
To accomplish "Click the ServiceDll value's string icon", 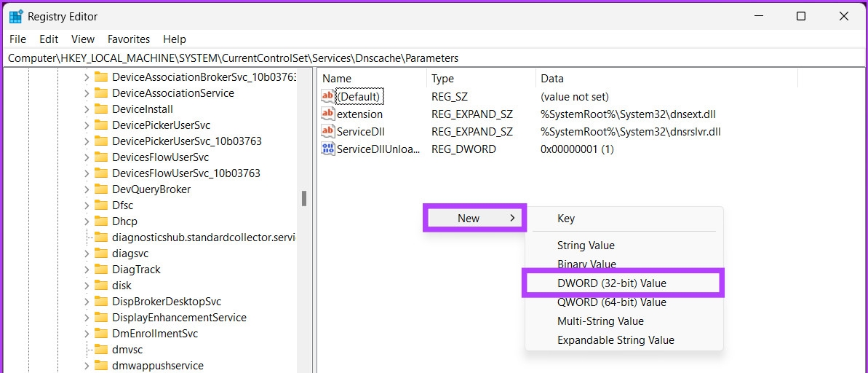I will [x=328, y=132].
